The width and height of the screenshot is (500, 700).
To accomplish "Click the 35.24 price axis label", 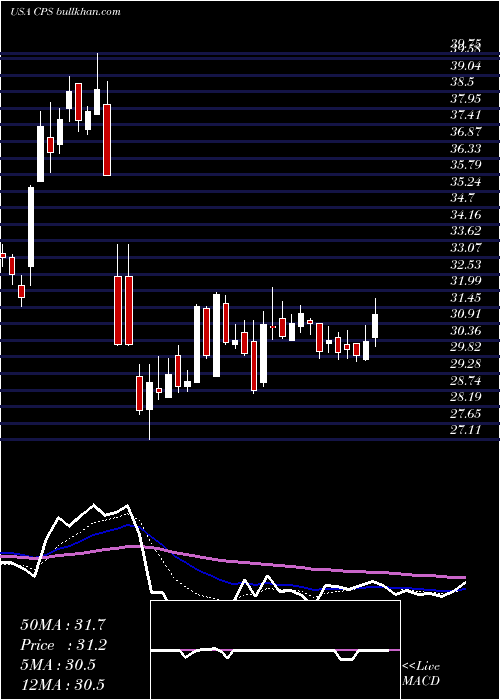I will [x=466, y=182].
